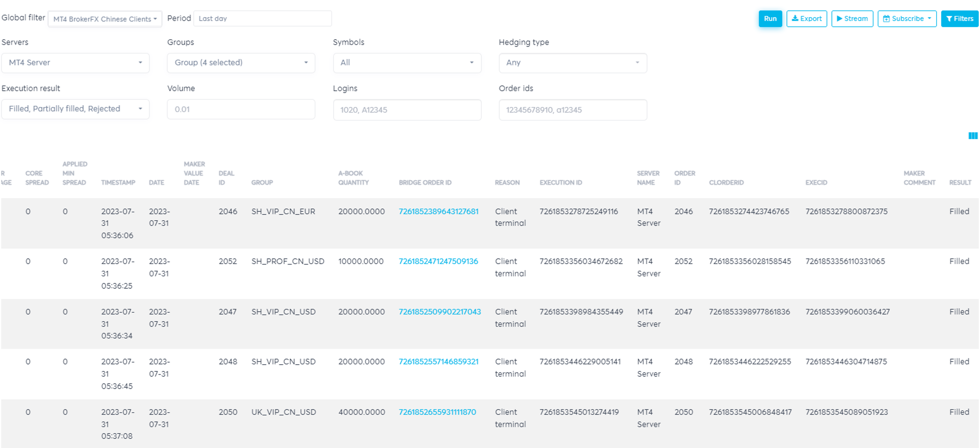The width and height of the screenshot is (980, 448).
Task: Select the UK_VIP_CN_USD group cell
Action: pos(283,412)
